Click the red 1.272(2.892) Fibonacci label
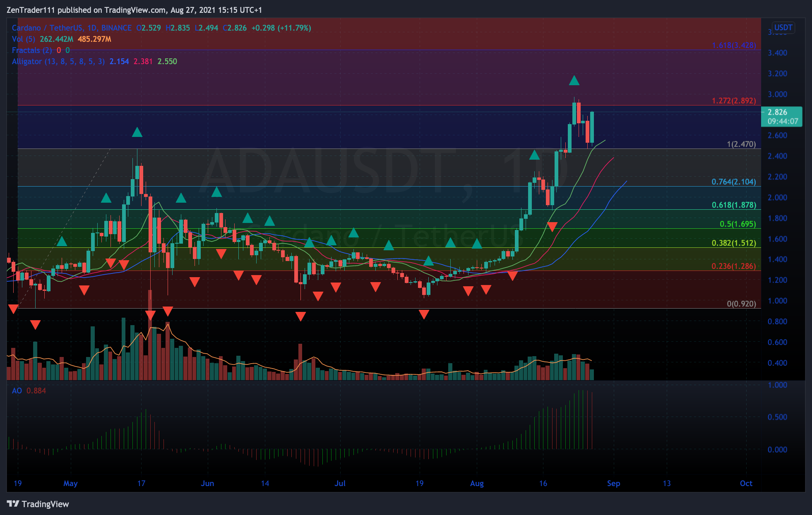Screen dimensions: 812x515 tap(733, 101)
